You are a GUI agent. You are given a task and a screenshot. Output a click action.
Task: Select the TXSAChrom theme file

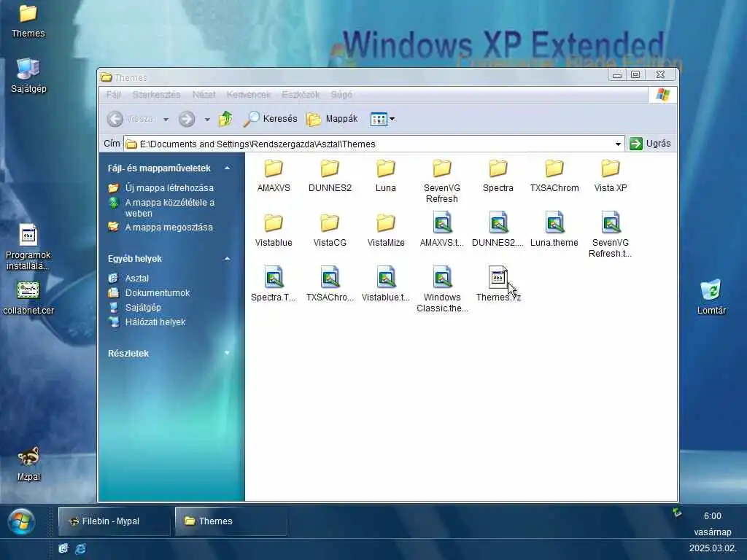(x=330, y=285)
